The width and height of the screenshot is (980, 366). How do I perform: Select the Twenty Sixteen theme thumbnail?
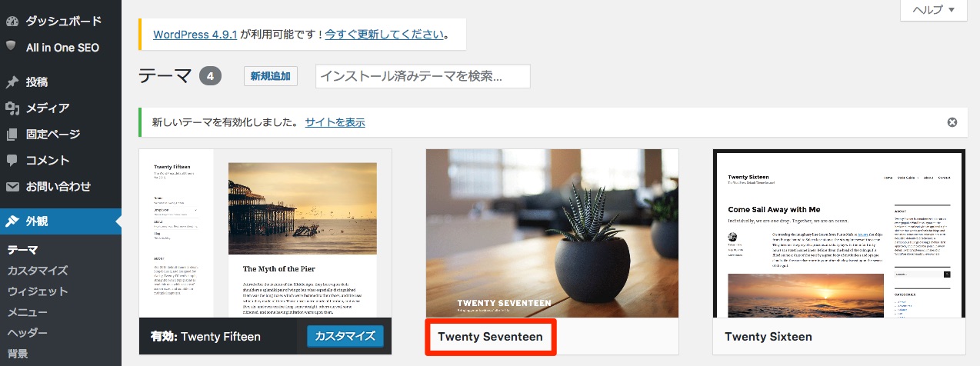839,234
